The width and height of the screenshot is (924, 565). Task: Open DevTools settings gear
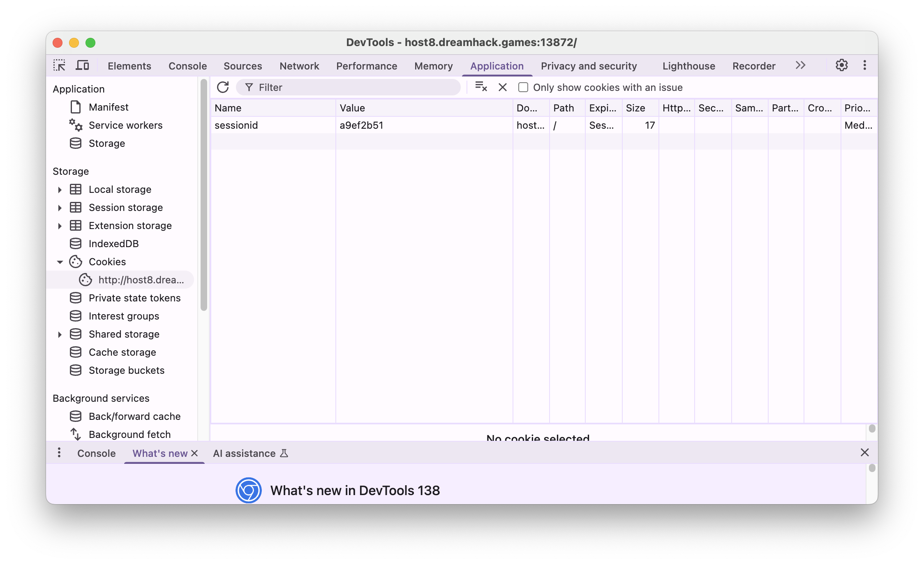tap(841, 65)
